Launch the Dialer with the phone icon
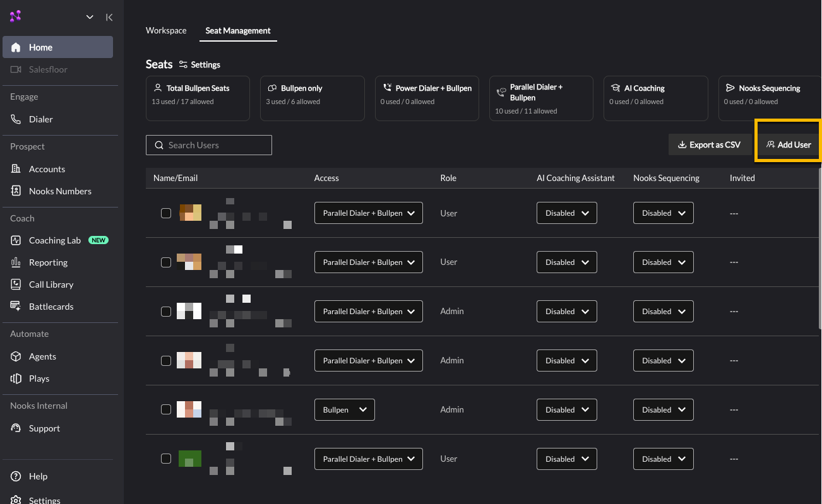 [x=16, y=119]
